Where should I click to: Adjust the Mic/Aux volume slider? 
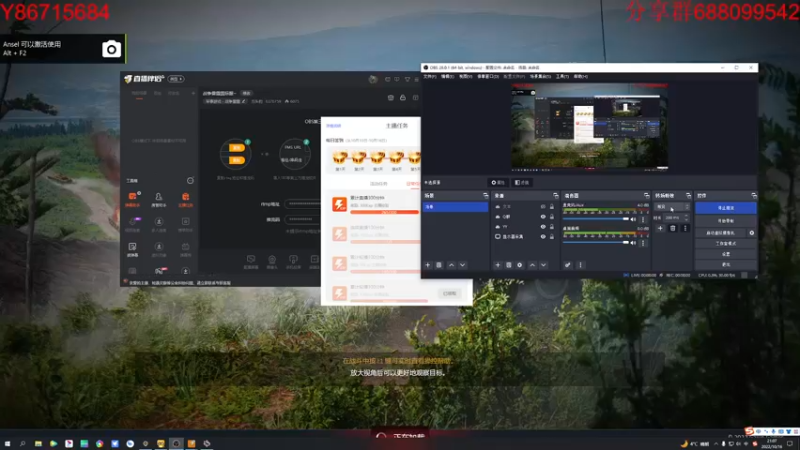pyautogui.click(x=597, y=219)
